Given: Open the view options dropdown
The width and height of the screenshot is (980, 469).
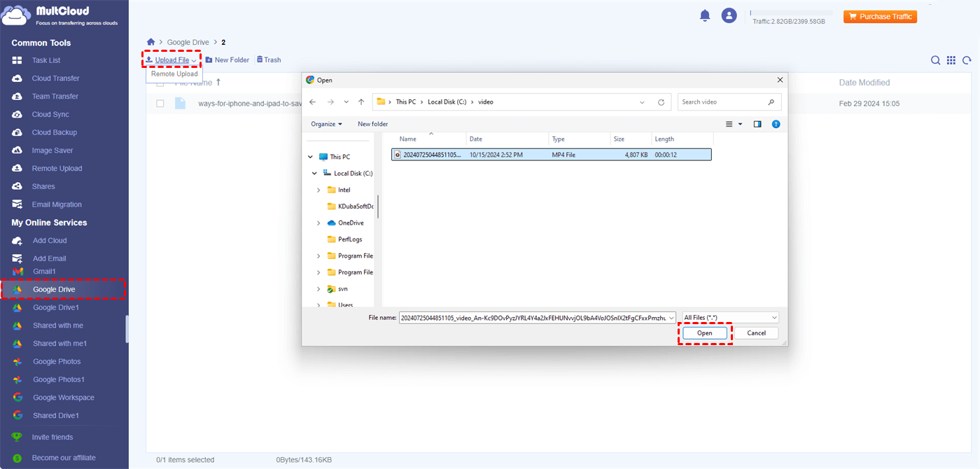Looking at the screenshot, I should [x=741, y=124].
